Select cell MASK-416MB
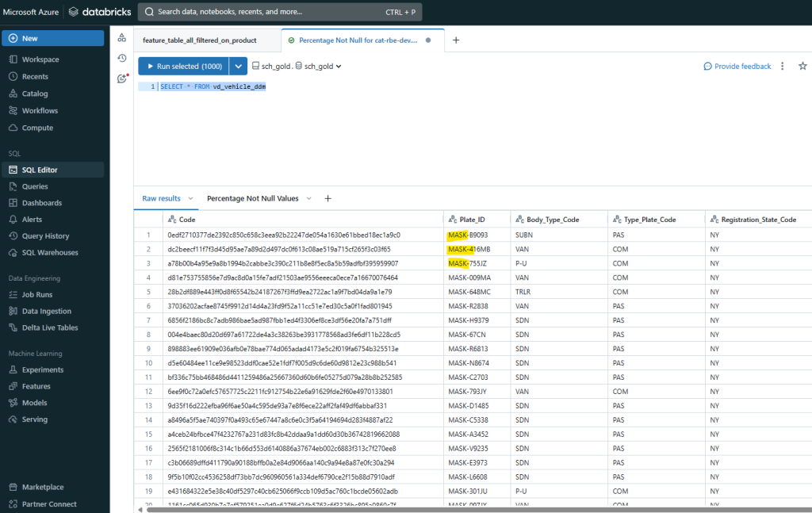Viewport: 812px width, 513px height. tap(477, 249)
